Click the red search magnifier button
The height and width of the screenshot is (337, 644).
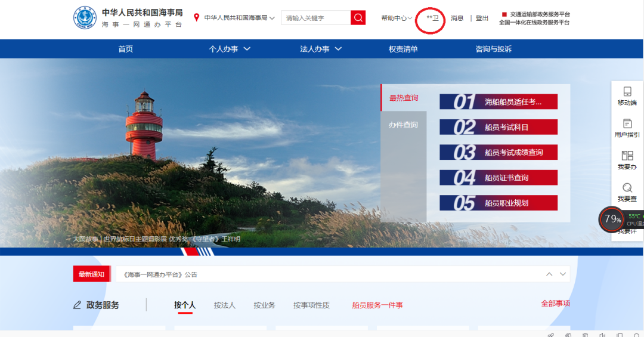(358, 18)
